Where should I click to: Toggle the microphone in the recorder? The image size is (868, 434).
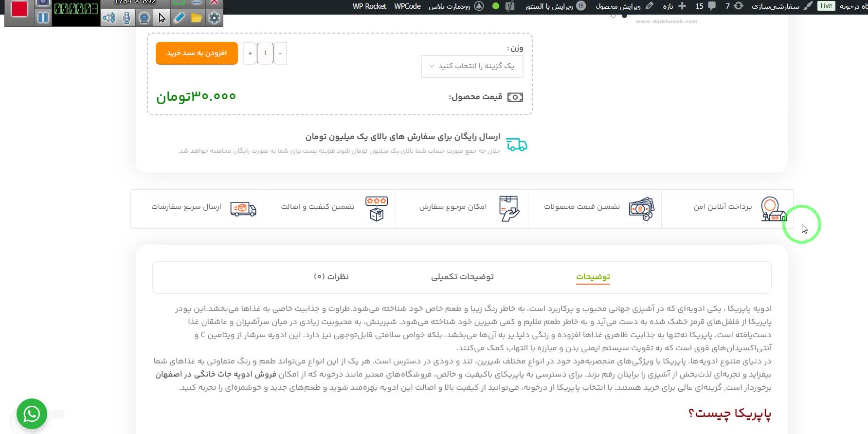[127, 18]
